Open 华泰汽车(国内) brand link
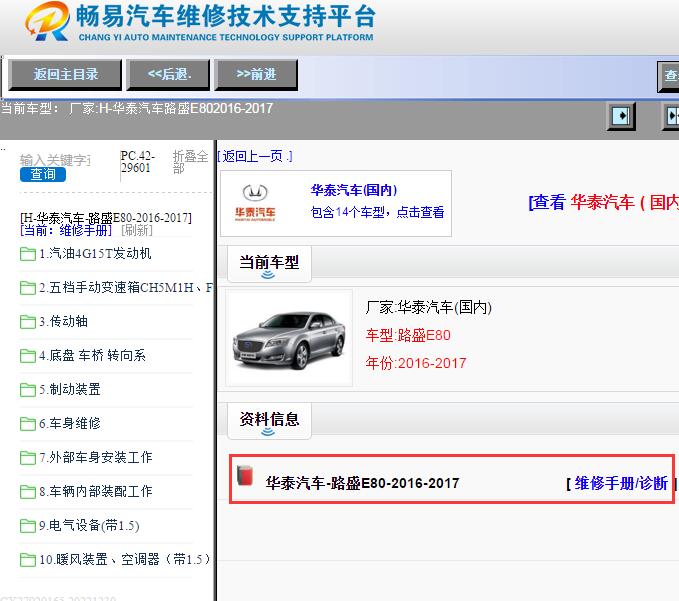 pyautogui.click(x=354, y=190)
